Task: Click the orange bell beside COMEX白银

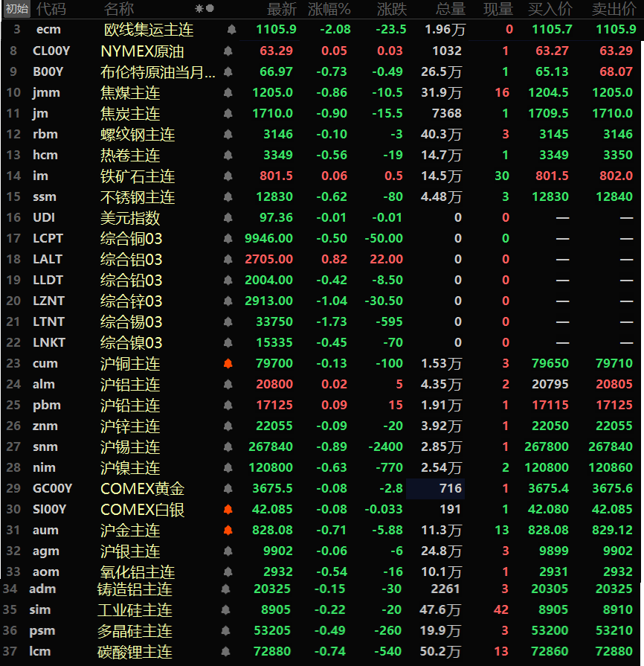Action: pos(228,510)
